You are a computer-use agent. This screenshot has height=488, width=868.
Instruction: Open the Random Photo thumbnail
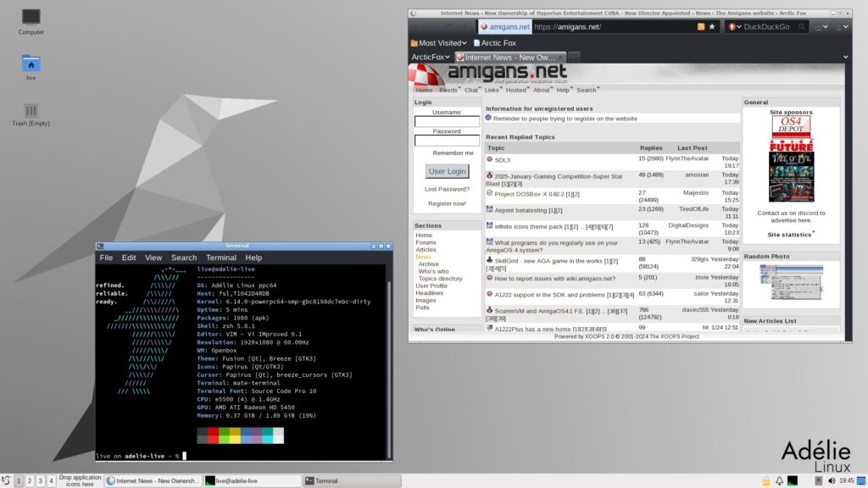click(x=791, y=282)
